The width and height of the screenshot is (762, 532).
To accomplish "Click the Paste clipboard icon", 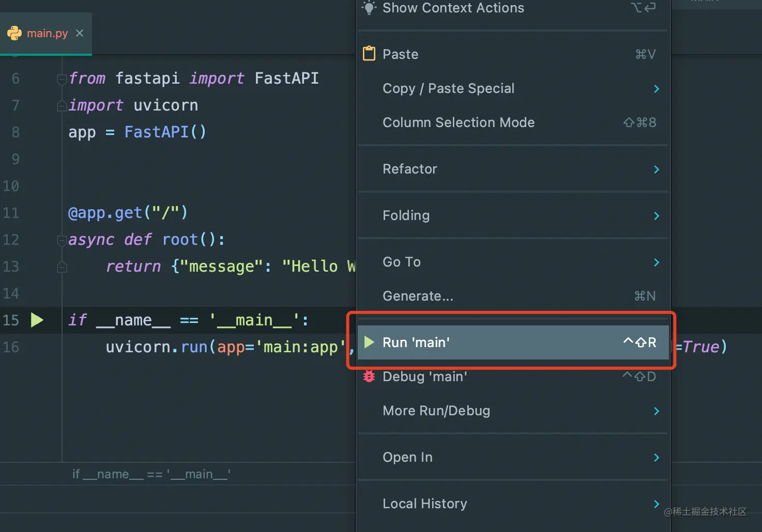I will coord(369,54).
